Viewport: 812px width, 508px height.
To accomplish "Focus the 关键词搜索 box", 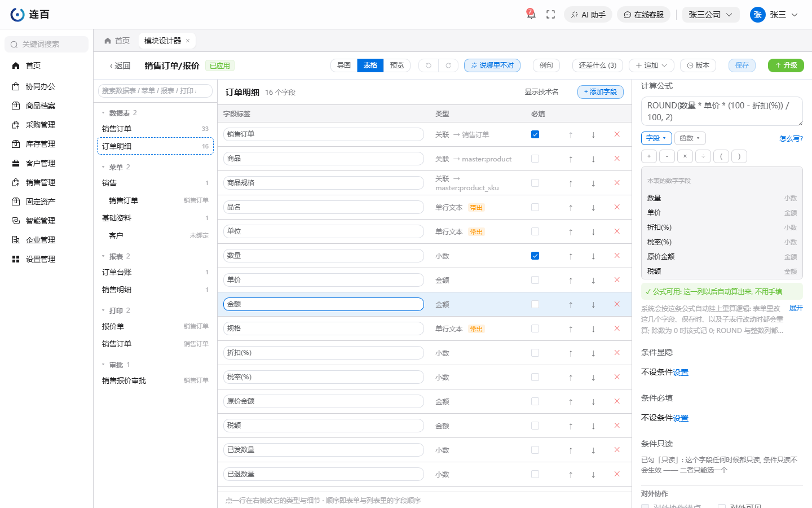I will pos(46,44).
